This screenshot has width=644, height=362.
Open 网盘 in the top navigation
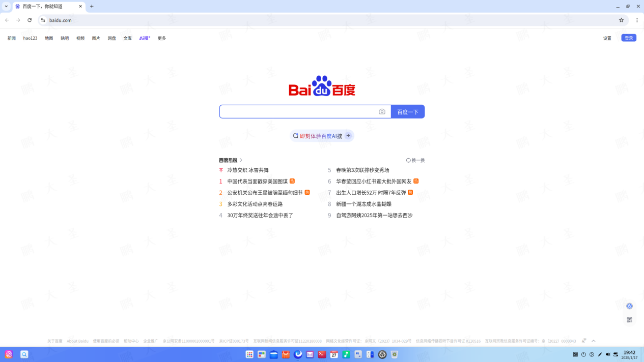[112, 38]
